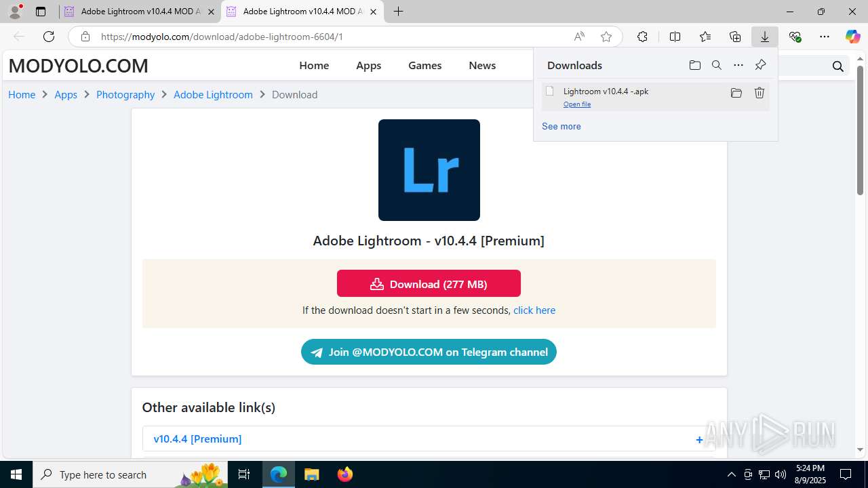
Task: Pin the Downloads panel
Action: [x=760, y=65]
